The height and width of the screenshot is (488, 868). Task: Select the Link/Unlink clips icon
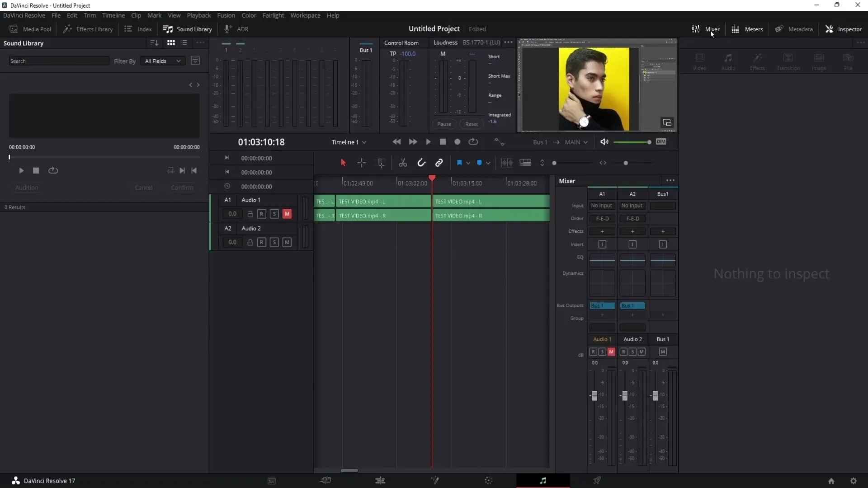coord(439,162)
